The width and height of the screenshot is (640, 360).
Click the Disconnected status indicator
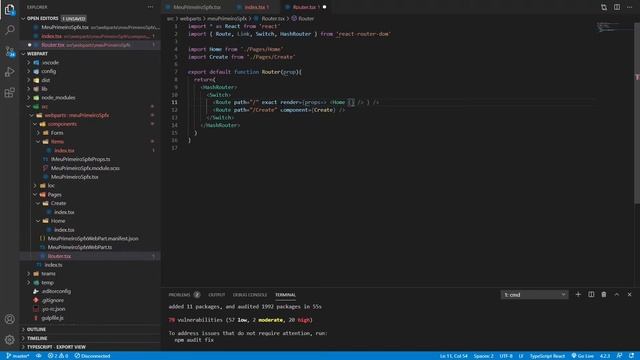tap(93, 356)
